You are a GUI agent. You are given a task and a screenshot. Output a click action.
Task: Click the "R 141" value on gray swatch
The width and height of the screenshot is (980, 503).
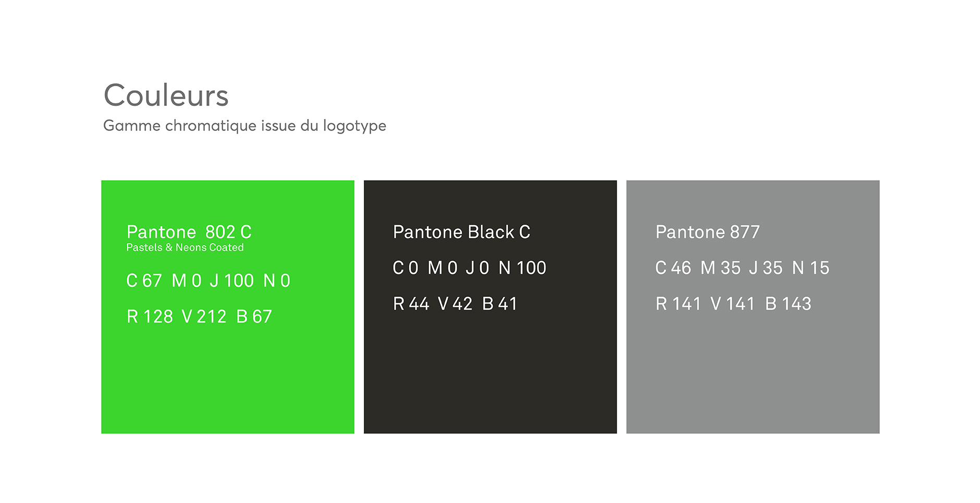point(678,304)
